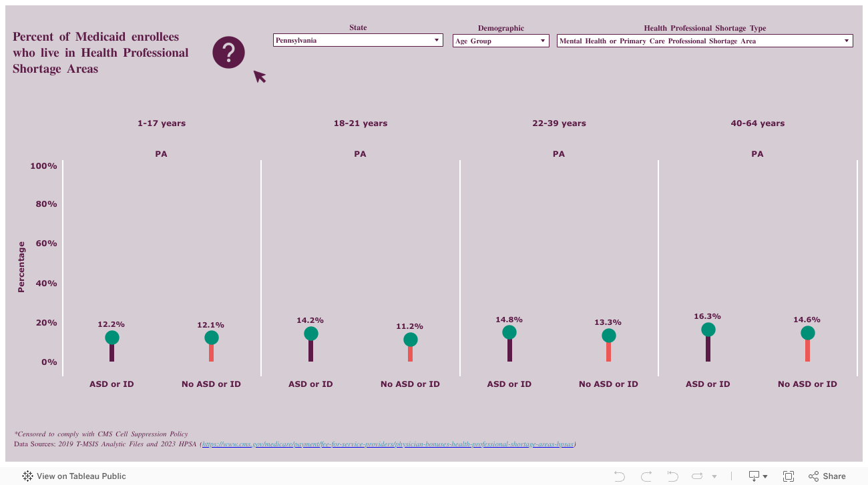Click the Percentage axis title
This screenshot has width=868, height=485.
click(21, 267)
